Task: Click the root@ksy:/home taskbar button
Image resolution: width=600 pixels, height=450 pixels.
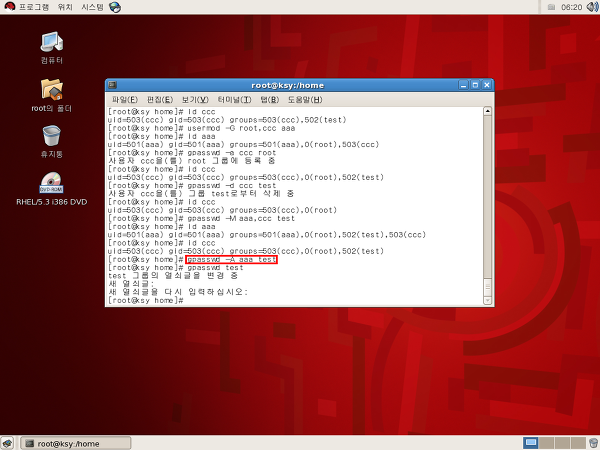Action: (76, 443)
